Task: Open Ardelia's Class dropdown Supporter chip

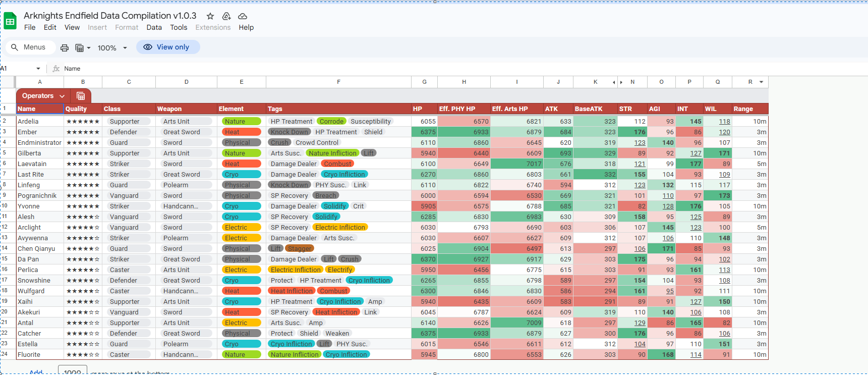Action: coord(129,121)
